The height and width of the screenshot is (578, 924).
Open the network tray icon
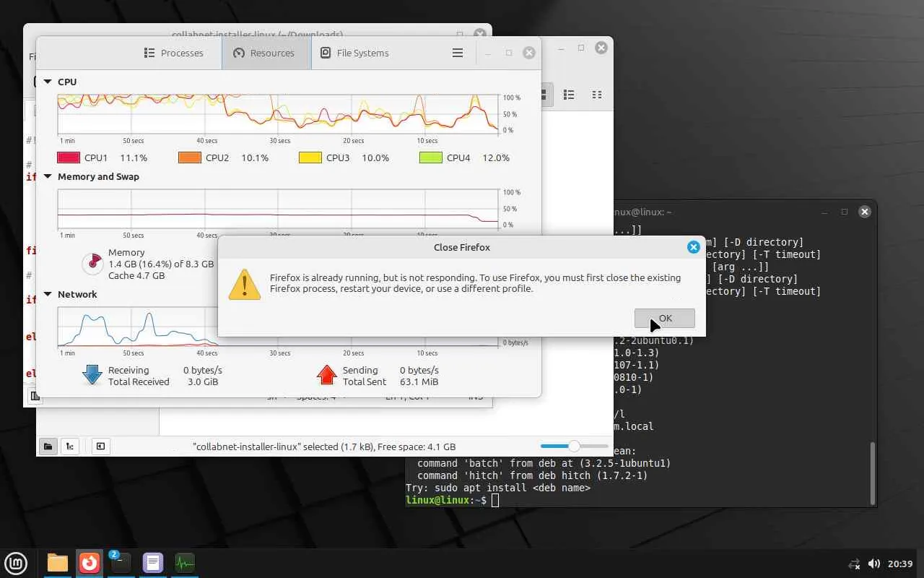tap(854, 564)
